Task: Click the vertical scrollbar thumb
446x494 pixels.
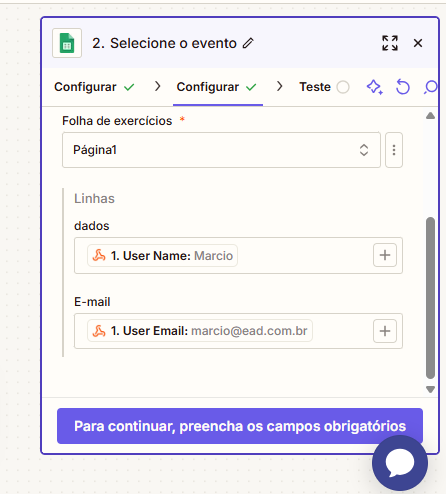Action: point(430,298)
